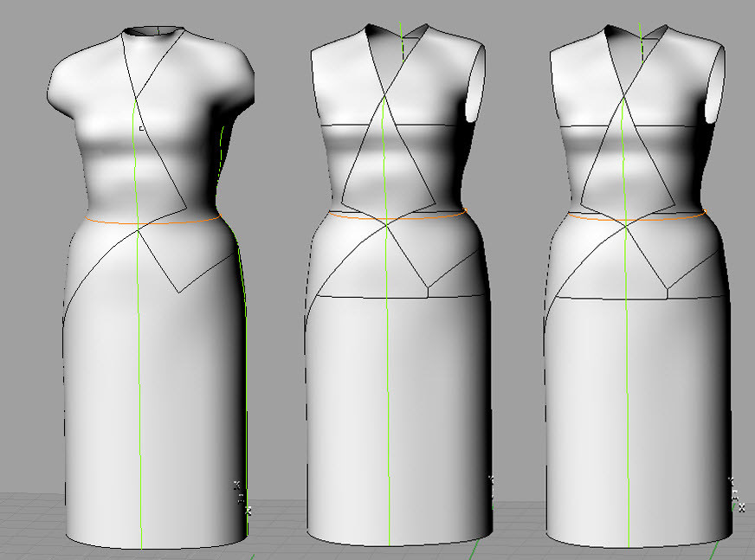Viewport: 755px width, 560px height.
Task: Select the armhole opening on the right mannequin
Action: pos(714,84)
